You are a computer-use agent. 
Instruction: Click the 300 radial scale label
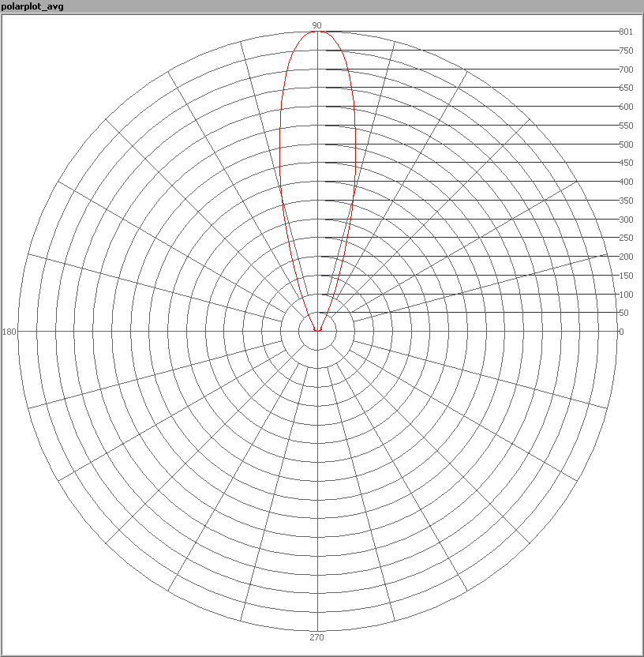coord(626,220)
